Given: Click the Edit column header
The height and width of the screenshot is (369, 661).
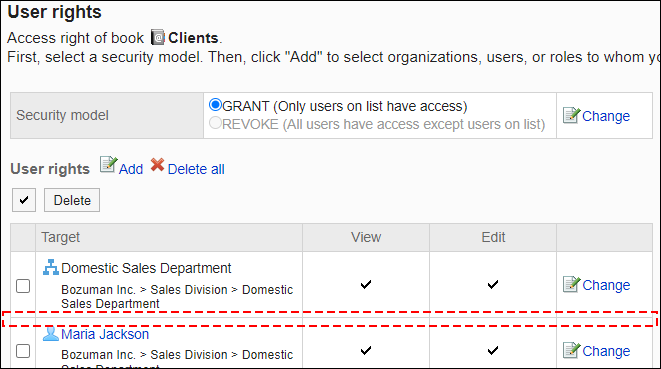Looking at the screenshot, I should [493, 237].
